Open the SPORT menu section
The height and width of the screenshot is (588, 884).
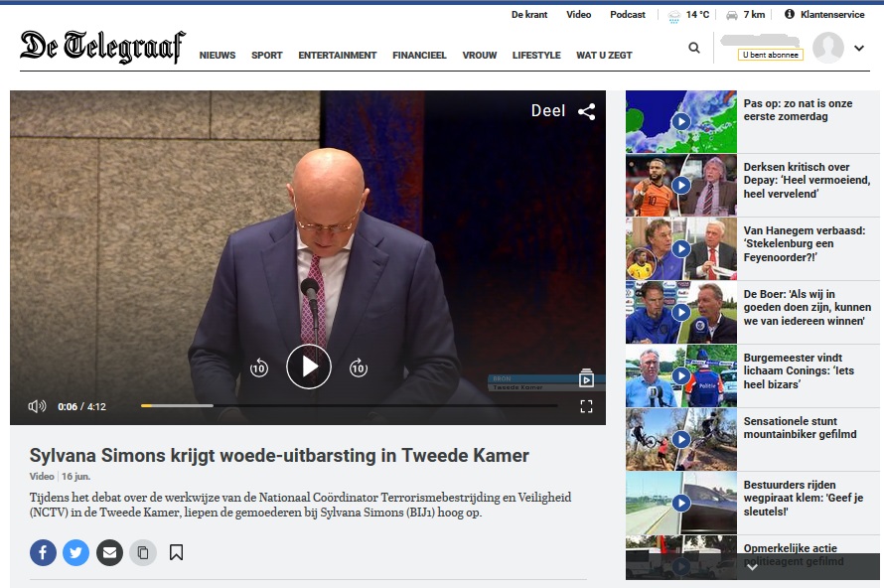point(266,56)
